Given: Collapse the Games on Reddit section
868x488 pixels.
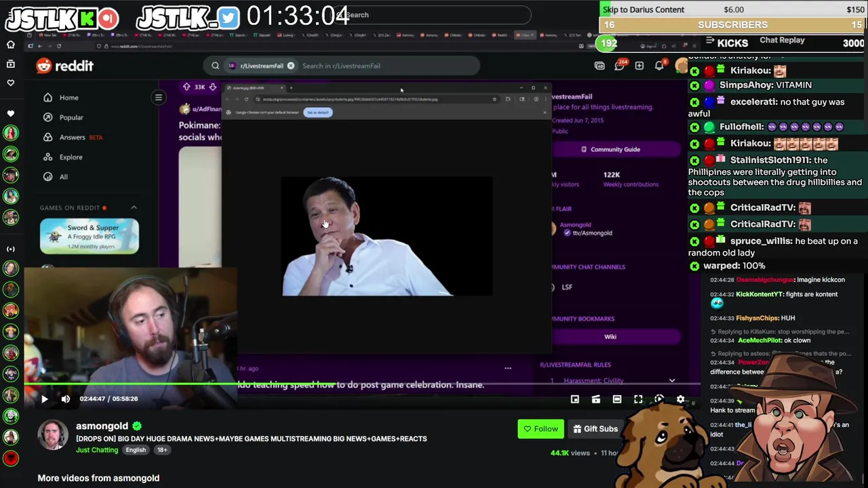Looking at the screenshot, I should coord(134,207).
